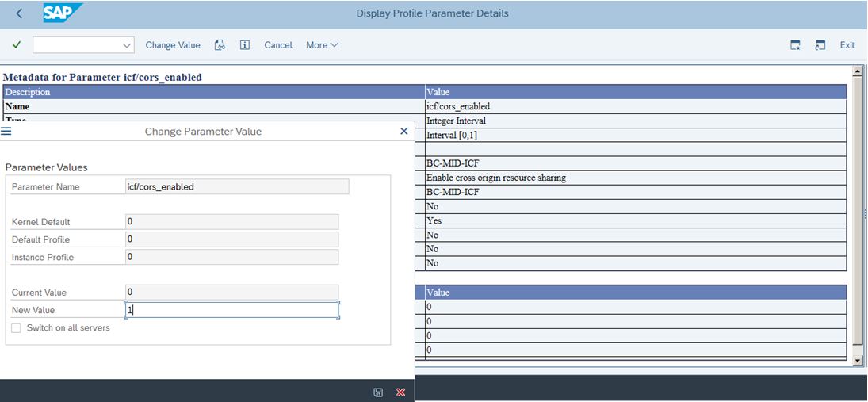The width and height of the screenshot is (868, 402).
Task: Save the new parameter value with disk icon
Action: click(x=378, y=392)
